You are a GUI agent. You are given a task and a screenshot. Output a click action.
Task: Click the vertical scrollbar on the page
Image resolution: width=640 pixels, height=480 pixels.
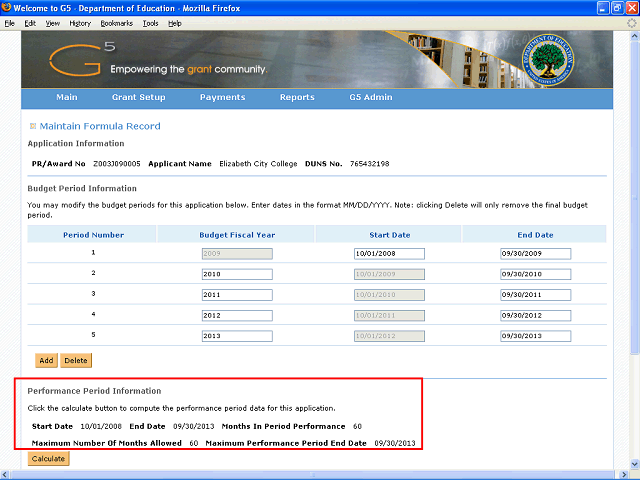pos(634,250)
